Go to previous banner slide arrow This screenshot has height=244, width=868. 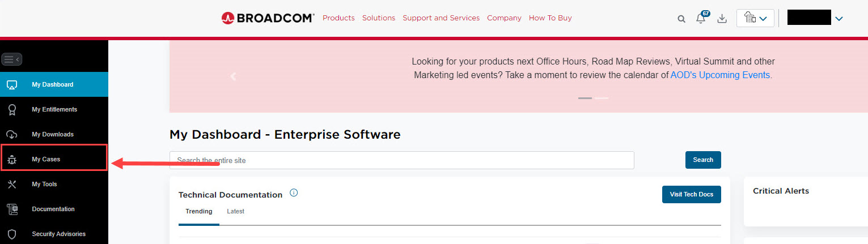coord(233,76)
